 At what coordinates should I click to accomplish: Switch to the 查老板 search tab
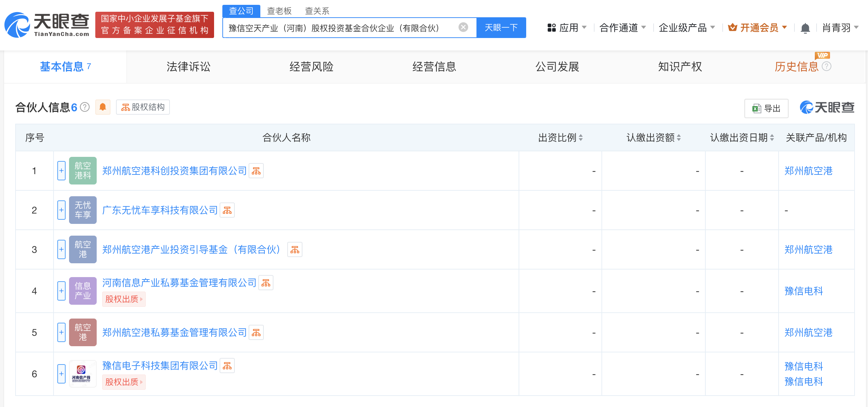click(x=278, y=11)
